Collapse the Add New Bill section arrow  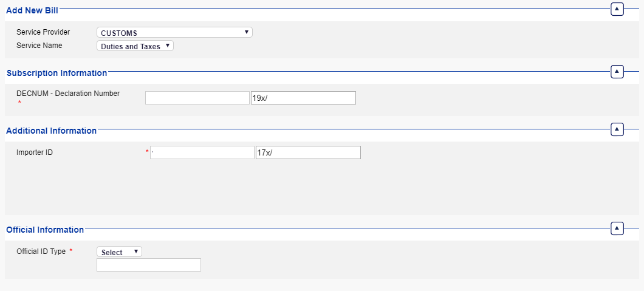point(617,9)
